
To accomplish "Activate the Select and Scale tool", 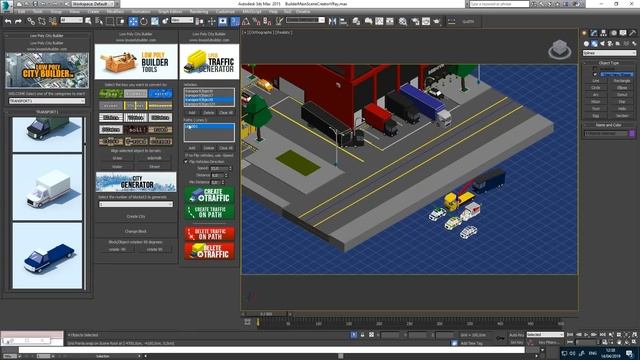I will [155, 21].
